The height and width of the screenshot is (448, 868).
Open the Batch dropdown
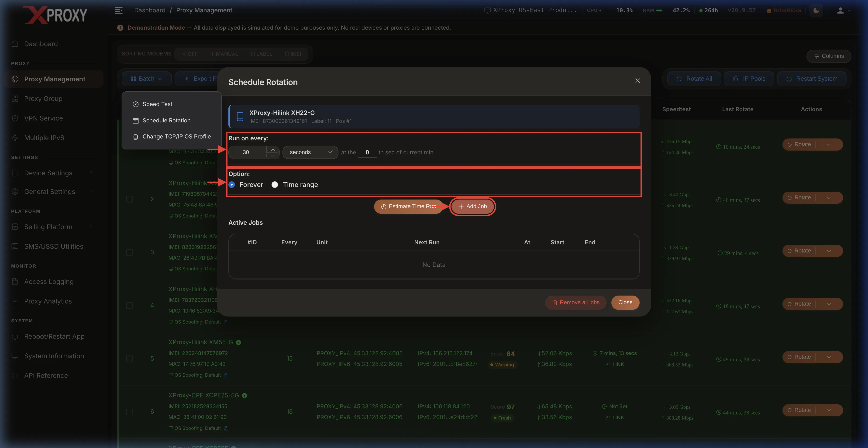tap(147, 79)
